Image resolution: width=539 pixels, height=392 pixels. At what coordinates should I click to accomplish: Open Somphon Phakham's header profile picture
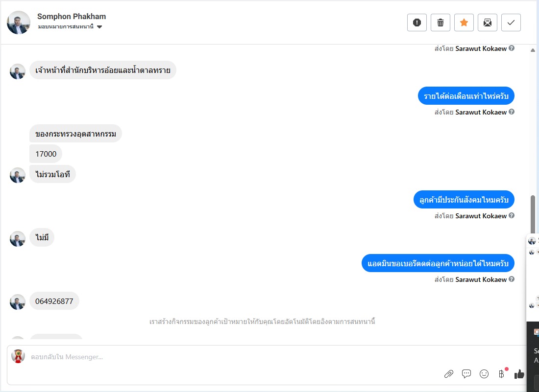[x=19, y=23]
